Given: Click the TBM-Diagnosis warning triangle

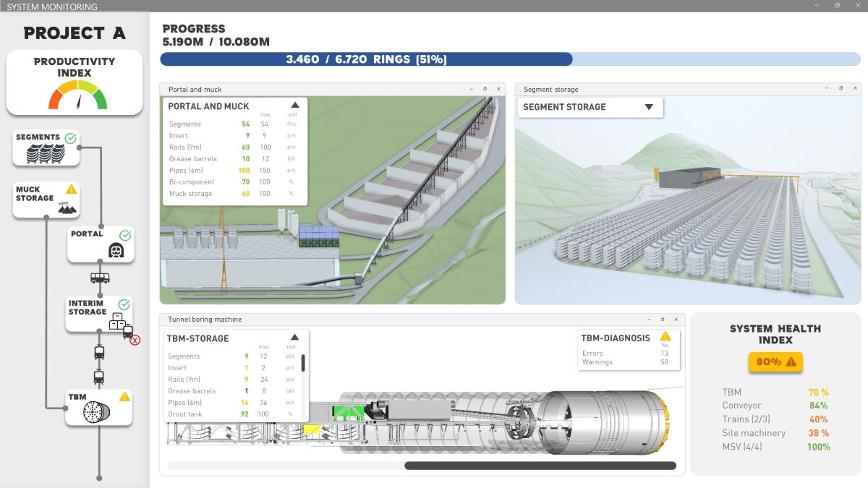Looking at the screenshot, I should pyautogui.click(x=665, y=336).
